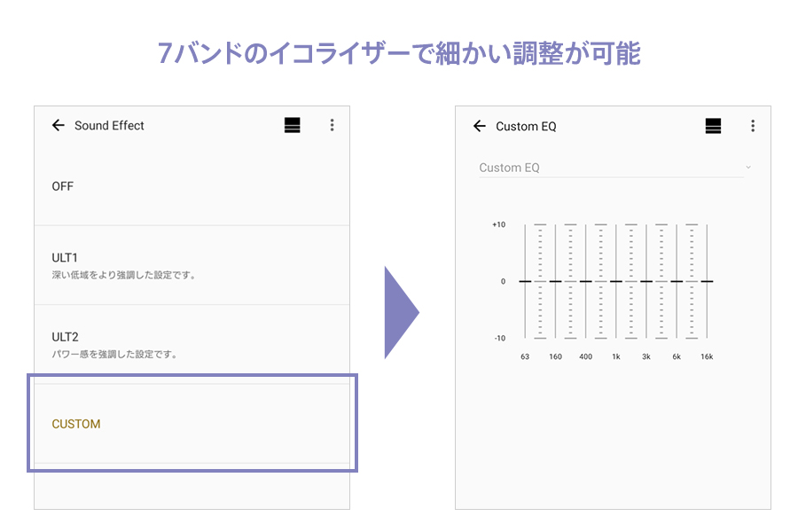Viewport: 798px width, 532px height.
Task: Select the 16k band slider handle
Action: pyautogui.click(x=707, y=281)
